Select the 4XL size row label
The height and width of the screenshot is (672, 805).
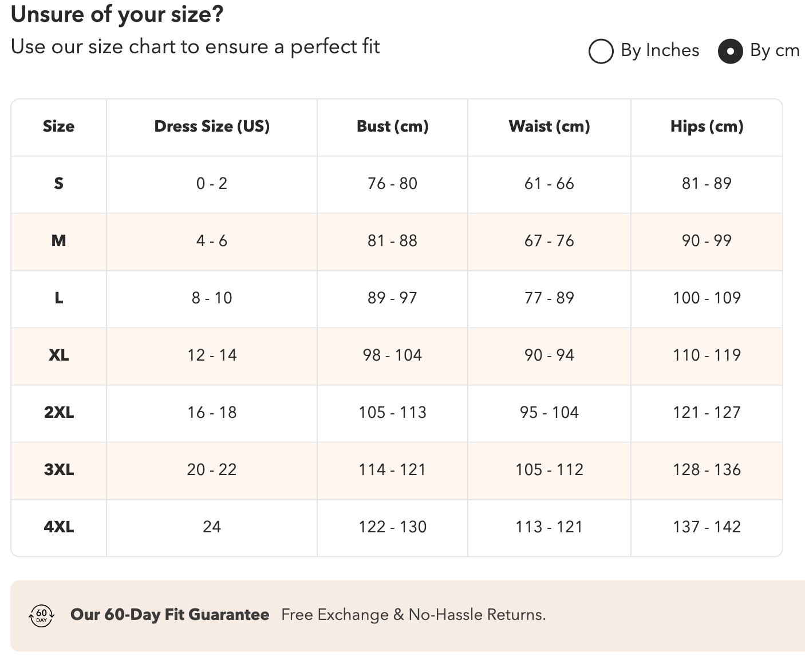click(x=58, y=527)
